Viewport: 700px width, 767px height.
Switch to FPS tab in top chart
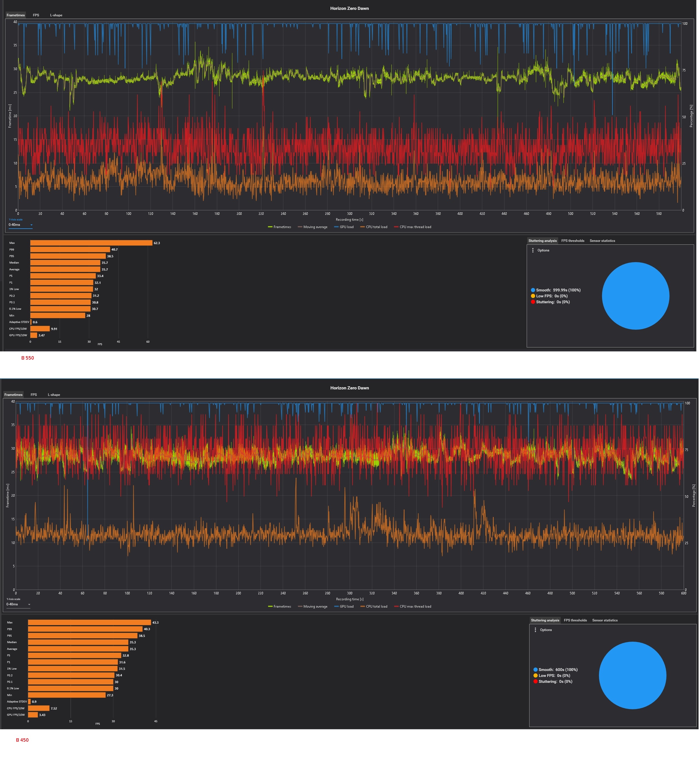click(x=36, y=15)
